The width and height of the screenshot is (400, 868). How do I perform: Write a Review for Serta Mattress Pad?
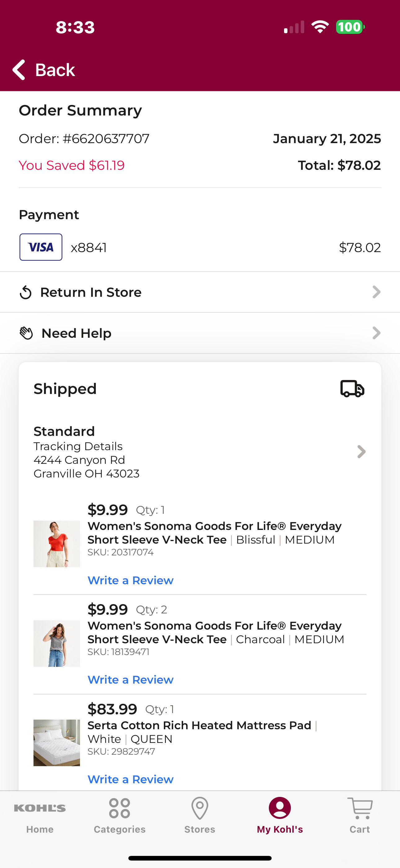(x=131, y=780)
